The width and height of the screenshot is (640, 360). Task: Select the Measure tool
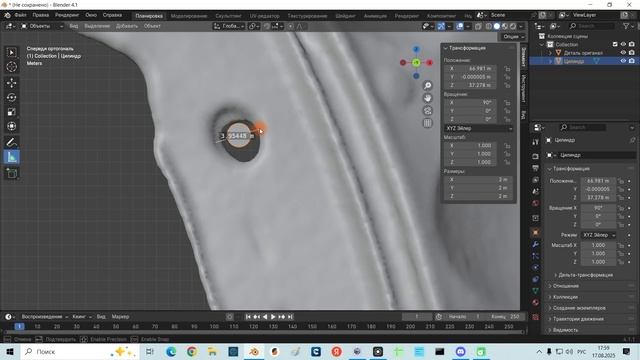11,157
